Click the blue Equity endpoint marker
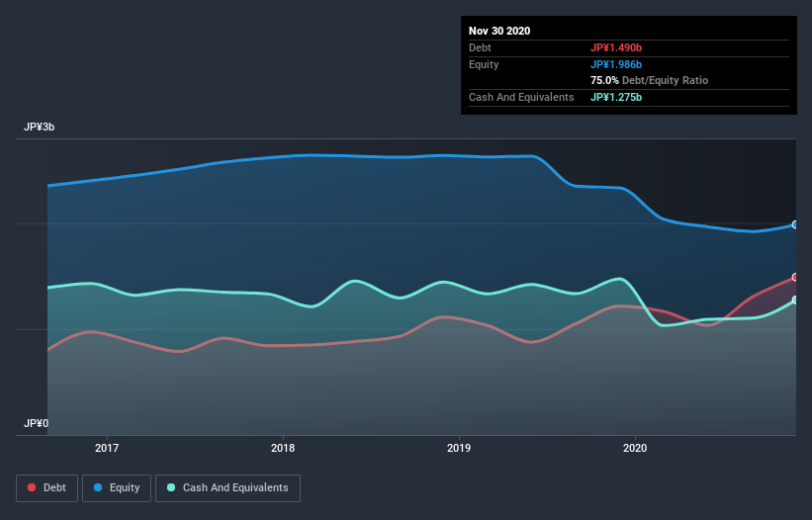Image resolution: width=812 pixels, height=520 pixels. tap(795, 224)
